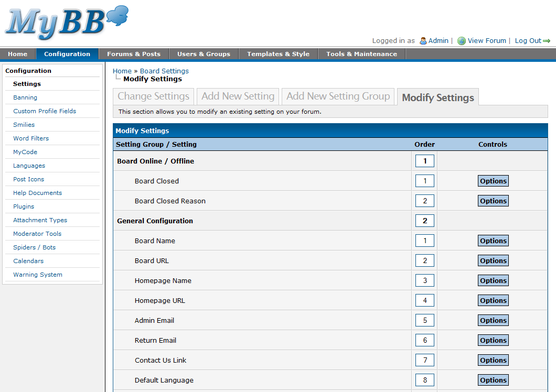
Task: Open the Plugins page
Action: click(24, 206)
